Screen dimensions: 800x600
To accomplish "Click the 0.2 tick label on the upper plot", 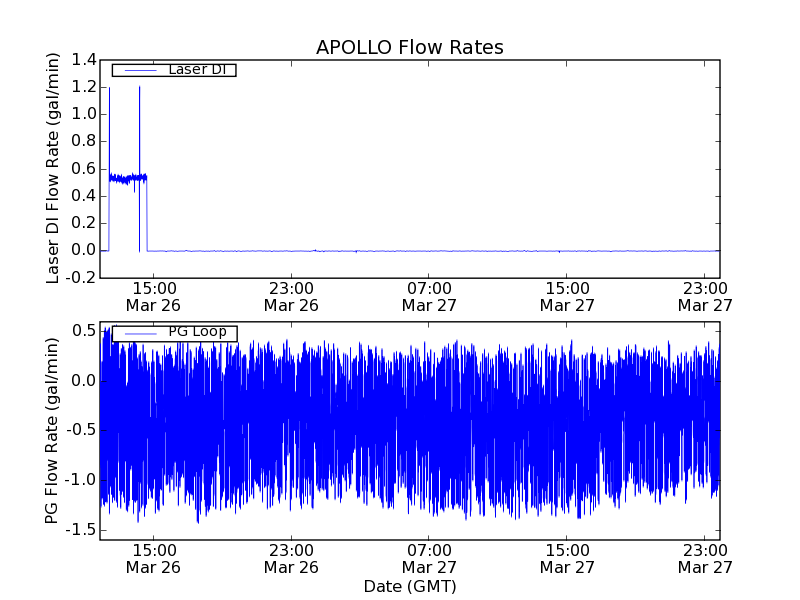I will pos(84,223).
